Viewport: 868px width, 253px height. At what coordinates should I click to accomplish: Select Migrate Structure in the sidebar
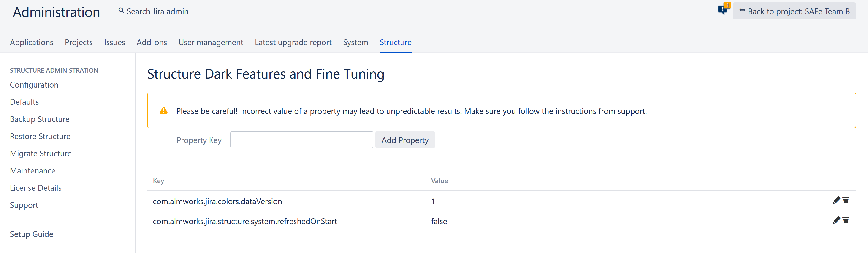41,154
